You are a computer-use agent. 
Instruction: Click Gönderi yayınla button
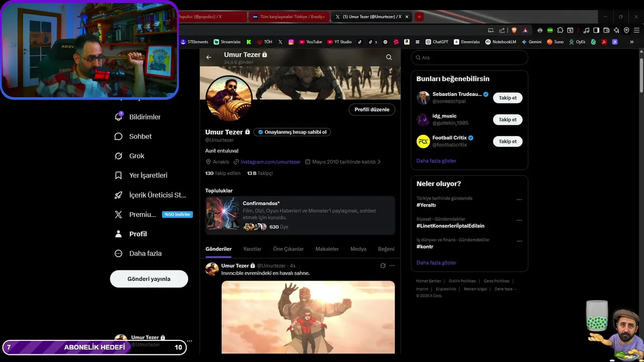pyautogui.click(x=149, y=279)
